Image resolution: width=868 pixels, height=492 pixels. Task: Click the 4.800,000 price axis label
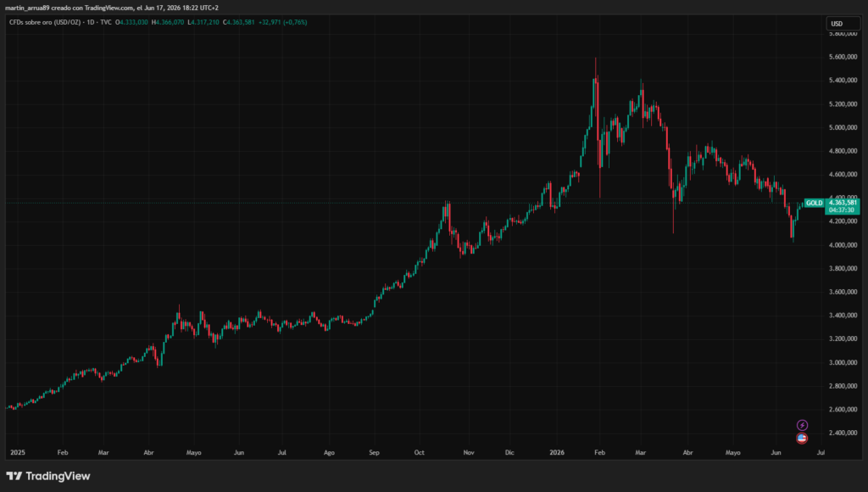843,151
